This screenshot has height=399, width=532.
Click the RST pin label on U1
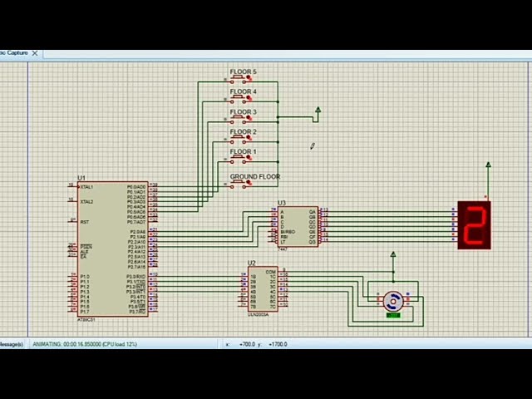[85, 222]
